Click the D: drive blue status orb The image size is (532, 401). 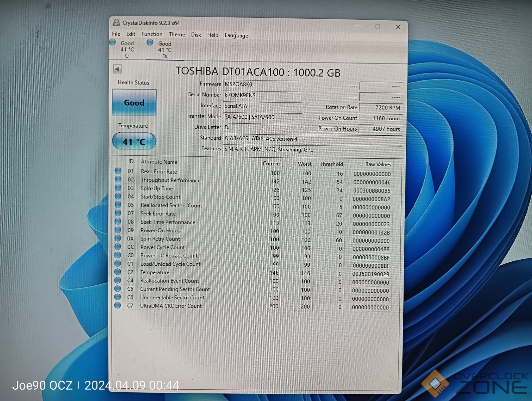tap(150, 42)
